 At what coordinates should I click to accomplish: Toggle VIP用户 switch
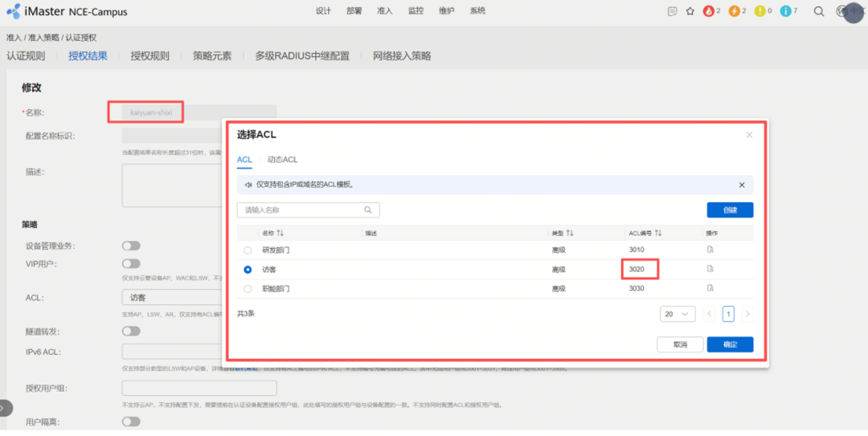coord(131,263)
